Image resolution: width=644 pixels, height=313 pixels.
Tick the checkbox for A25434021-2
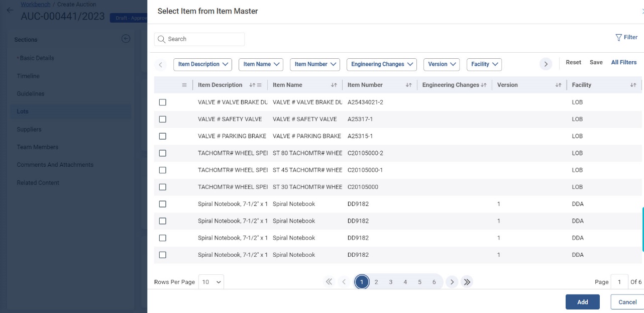click(162, 102)
